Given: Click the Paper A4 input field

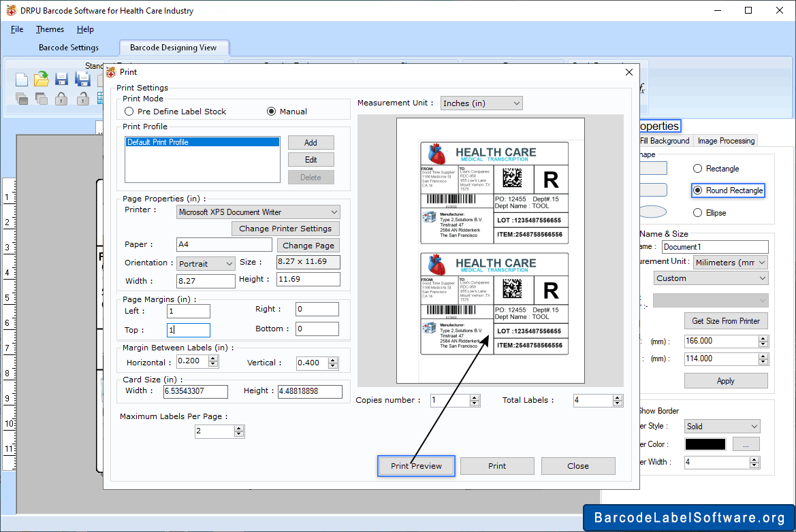Looking at the screenshot, I should [225, 244].
